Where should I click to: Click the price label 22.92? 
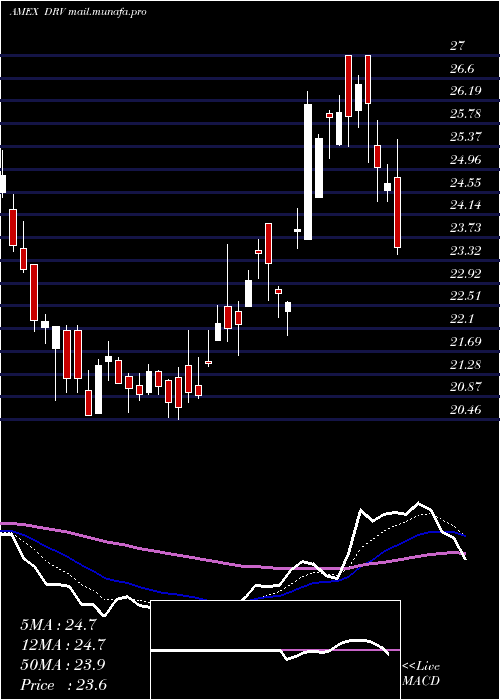(x=465, y=273)
